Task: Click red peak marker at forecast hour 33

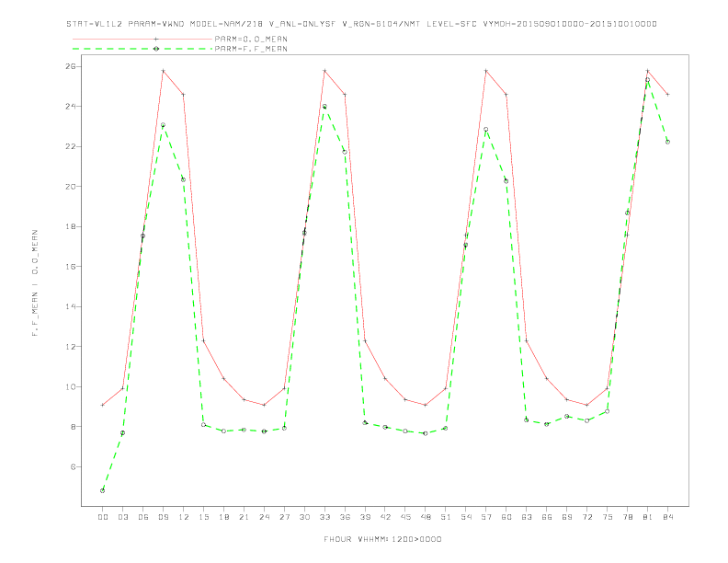Action: click(x=324, y=71)
